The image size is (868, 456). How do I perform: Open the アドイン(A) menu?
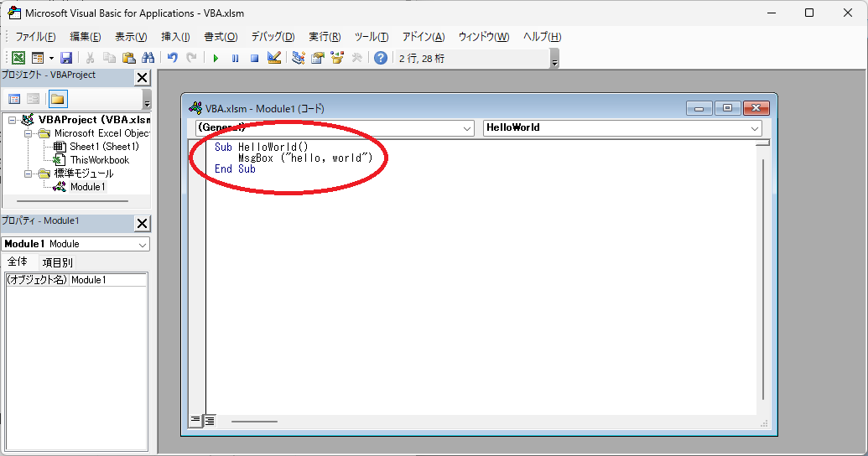(424, 37)
